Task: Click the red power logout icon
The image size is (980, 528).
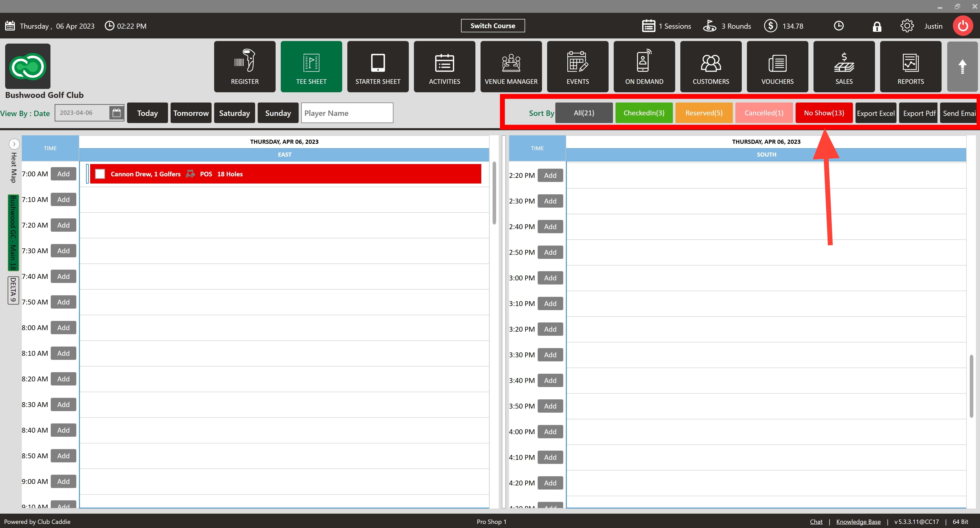Action: pos(963,26)
